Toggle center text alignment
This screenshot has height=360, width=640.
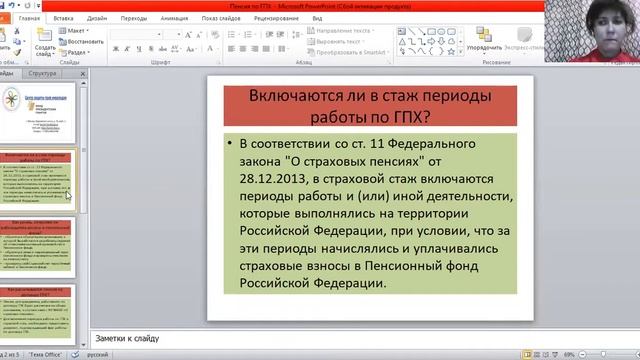243,49
